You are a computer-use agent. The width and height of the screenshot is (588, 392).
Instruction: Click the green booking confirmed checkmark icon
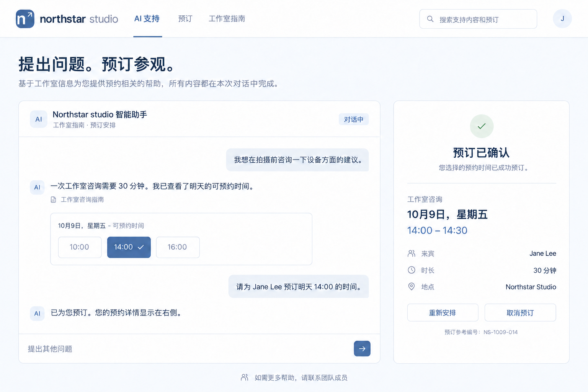pos(482,126)
